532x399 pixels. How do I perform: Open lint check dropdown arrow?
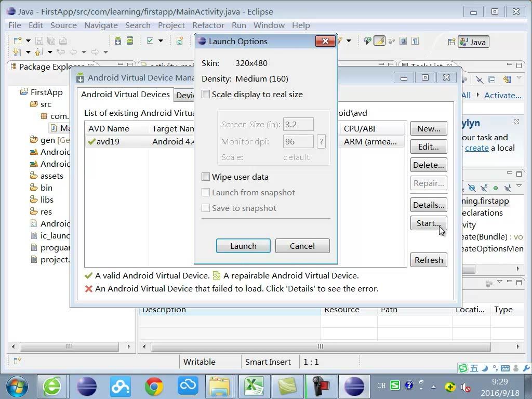161,41
